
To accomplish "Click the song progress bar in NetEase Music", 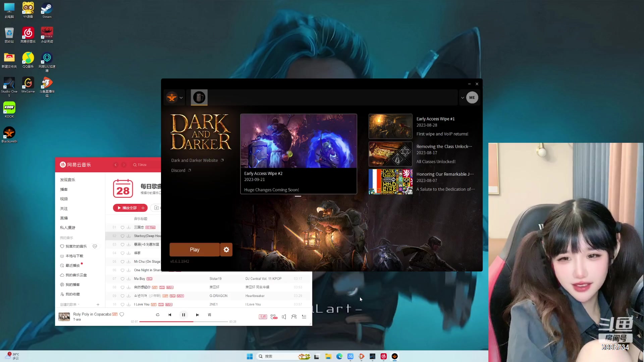I will click(184, 321).
